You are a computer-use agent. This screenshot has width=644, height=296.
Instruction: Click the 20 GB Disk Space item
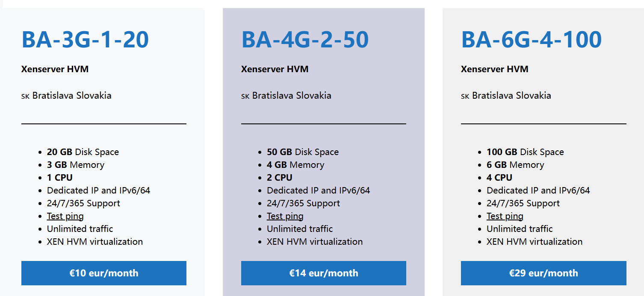(83, 152)
